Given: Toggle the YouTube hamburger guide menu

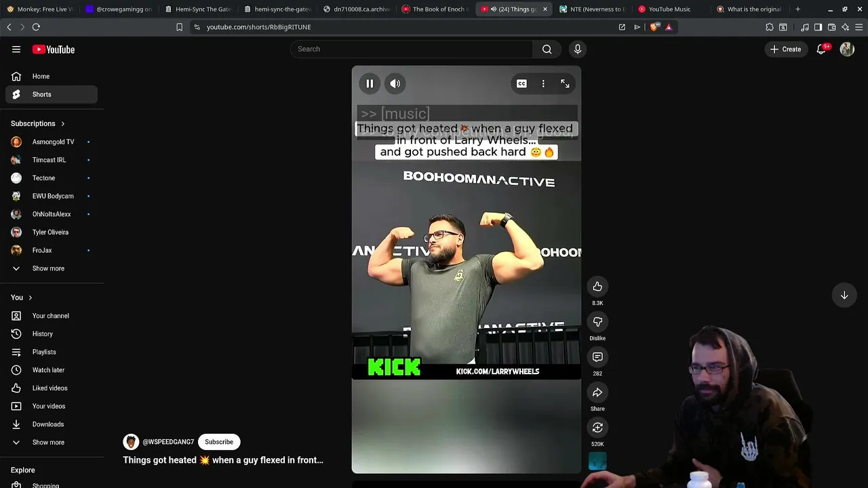Looking at the screenshot, I should (16, 49).
